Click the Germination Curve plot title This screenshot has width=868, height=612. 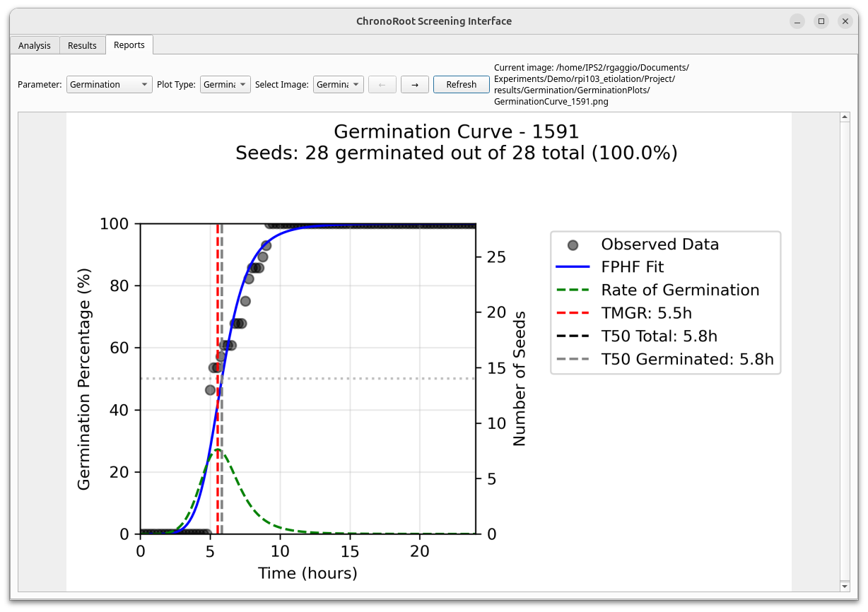(456, 132)
